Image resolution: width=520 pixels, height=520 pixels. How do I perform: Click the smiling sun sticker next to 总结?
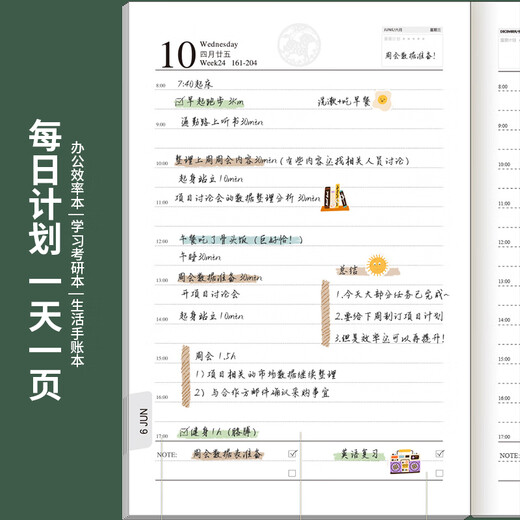click(377, 265)
